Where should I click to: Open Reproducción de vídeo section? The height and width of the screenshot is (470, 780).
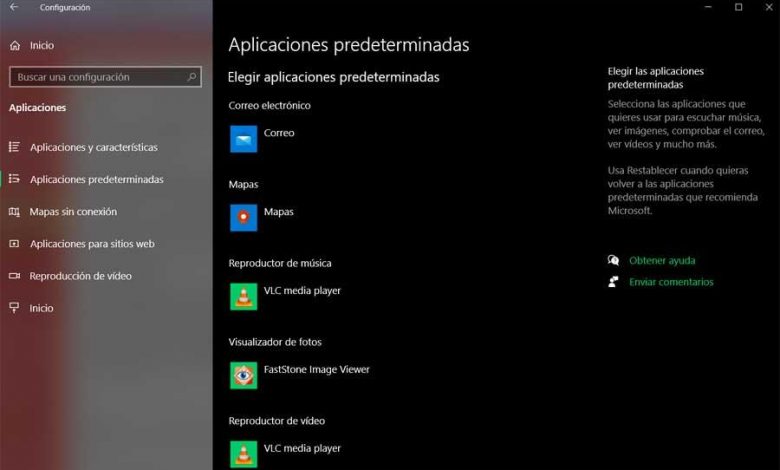(81, 276)
